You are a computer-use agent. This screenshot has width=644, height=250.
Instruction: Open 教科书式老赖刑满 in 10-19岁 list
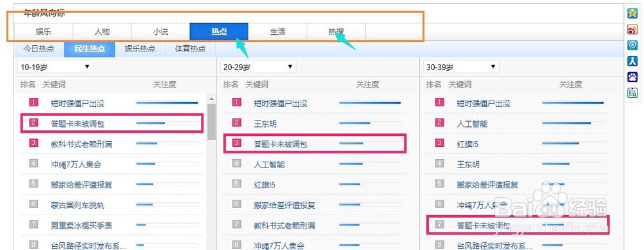pos(81,144)
